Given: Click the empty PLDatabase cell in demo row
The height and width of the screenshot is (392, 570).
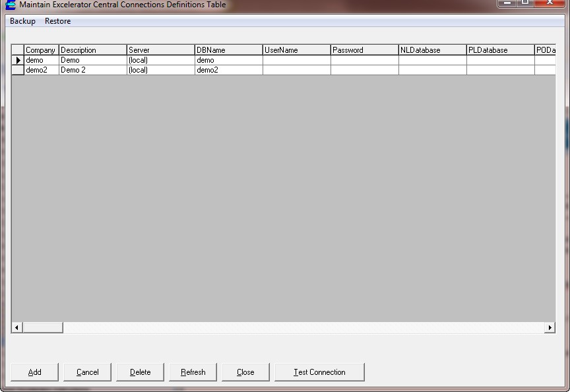Looking at the screenshot, I should pos(501,60).
